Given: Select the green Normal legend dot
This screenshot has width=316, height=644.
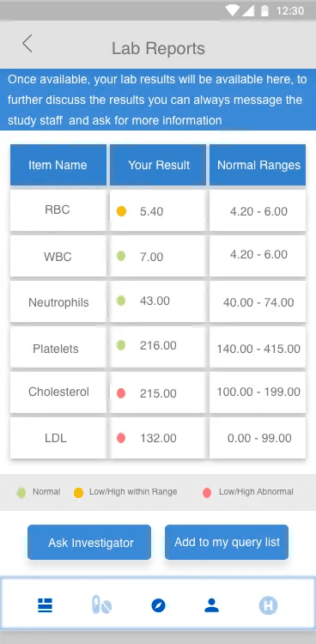Looking at the screenshot, I should click(x=21, y=493).
